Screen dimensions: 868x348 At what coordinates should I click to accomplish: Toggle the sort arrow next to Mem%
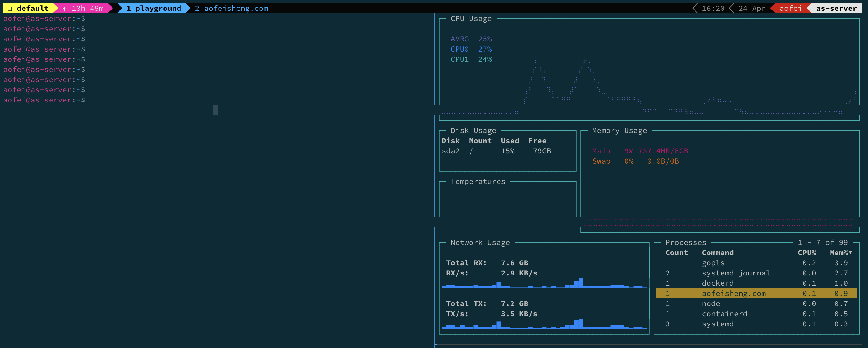[851, 253]
